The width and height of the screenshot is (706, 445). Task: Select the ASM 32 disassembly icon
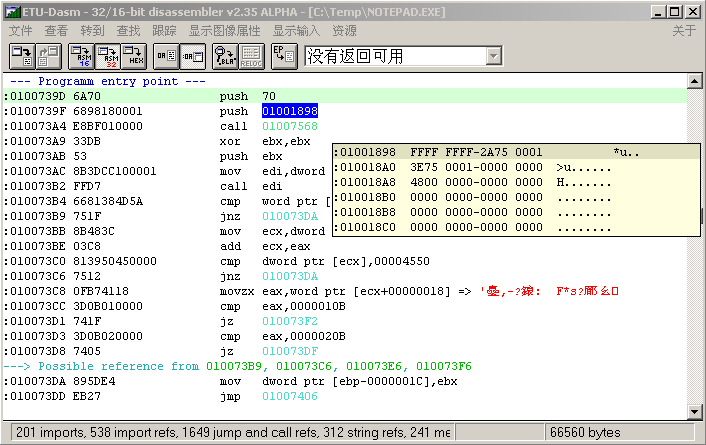[x=108, y=55]
